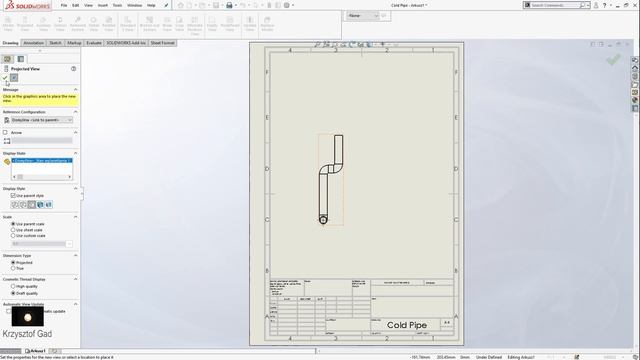Click the Print icon in the top toolbar
Viewport: 640px width, 360px height.
[x=229, y=5]
